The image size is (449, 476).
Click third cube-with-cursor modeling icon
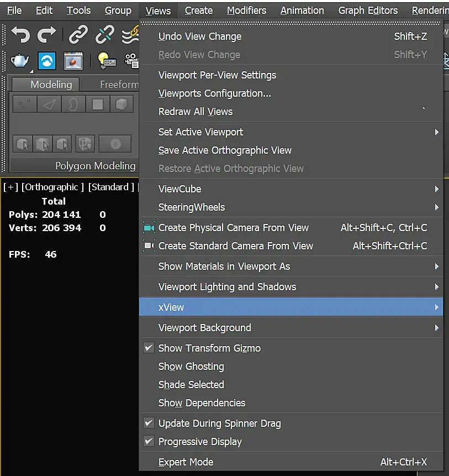pyautogui.click(x=62, y=144)
